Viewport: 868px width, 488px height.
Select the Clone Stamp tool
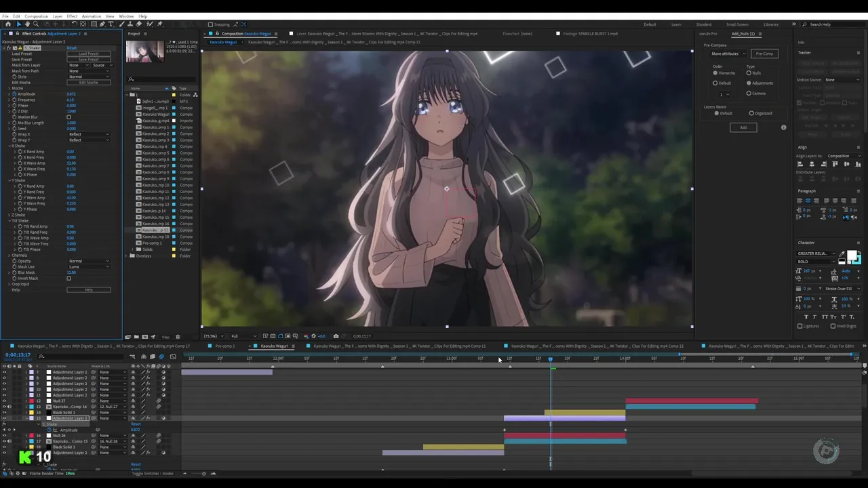(130, 24)
